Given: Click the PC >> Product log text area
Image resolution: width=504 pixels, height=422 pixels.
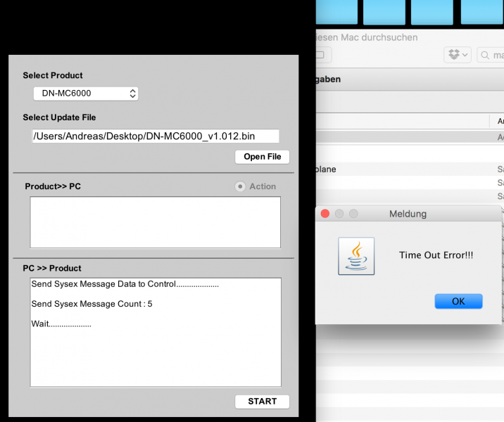Looking at the screenshot, I should [x=156, y=333].
